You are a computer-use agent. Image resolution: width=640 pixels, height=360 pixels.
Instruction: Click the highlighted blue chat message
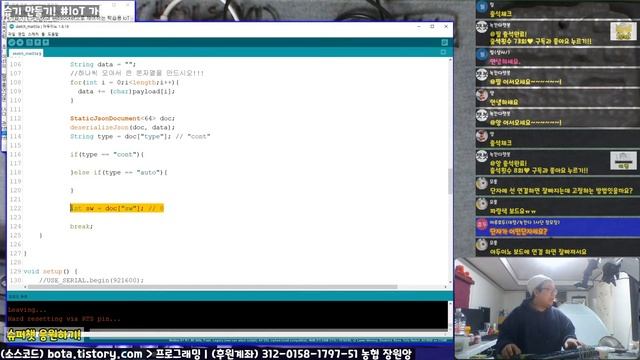click(x=558, y=228)
